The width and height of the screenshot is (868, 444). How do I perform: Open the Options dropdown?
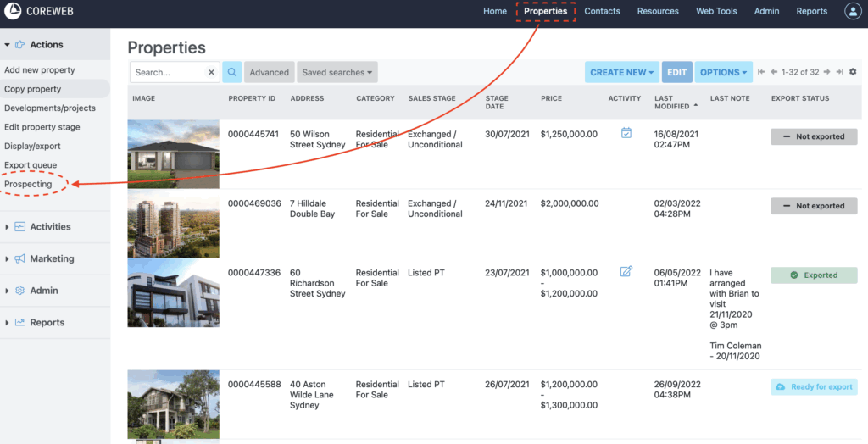723,73
